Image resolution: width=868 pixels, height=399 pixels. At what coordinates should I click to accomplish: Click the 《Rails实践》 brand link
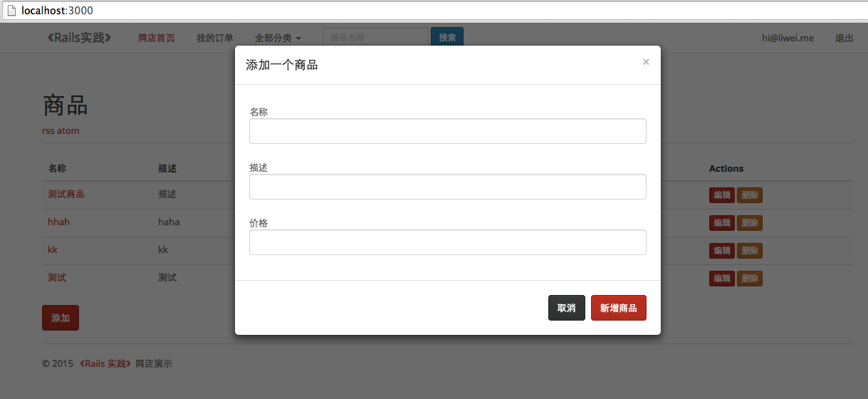tap(79, 38)
